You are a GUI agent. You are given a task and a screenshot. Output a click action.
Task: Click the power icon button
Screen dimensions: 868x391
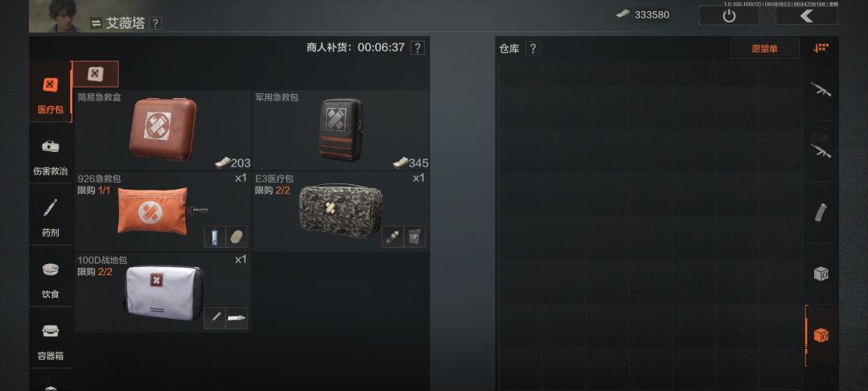[729, 15]
